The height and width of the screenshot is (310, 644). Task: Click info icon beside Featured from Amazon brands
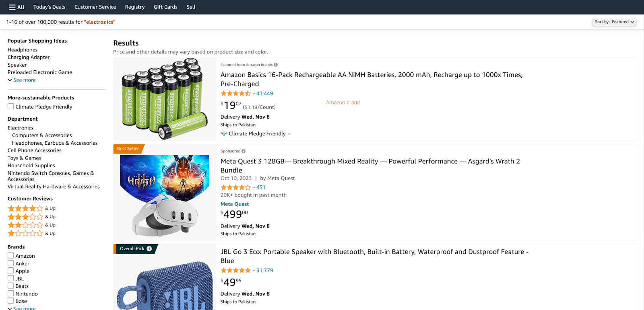(276, 65)
